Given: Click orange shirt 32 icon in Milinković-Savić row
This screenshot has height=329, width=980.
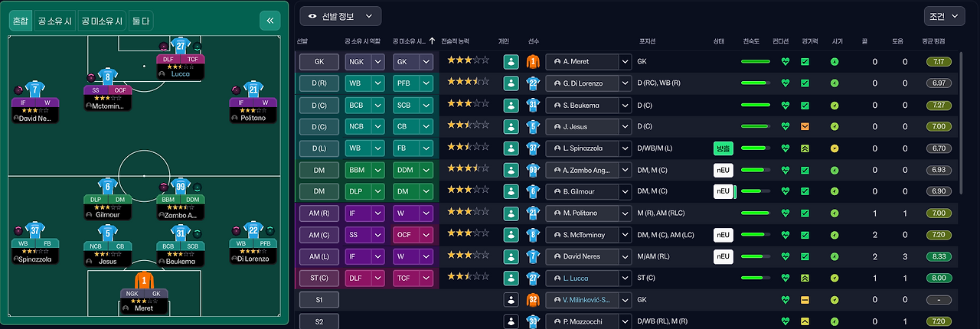Looking at the screenshot, I should pos(533,300).
